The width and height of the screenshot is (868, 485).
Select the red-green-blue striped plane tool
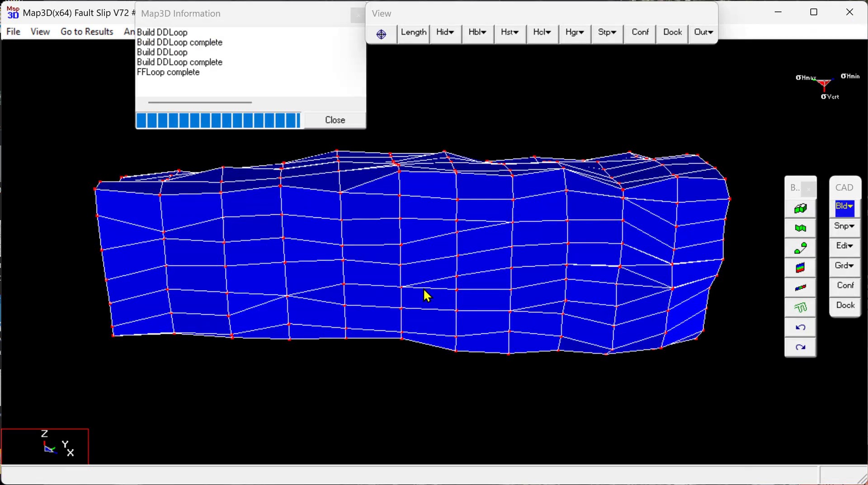click(800, 268)
